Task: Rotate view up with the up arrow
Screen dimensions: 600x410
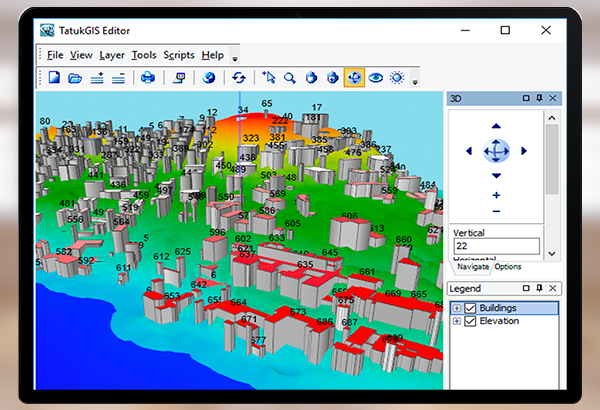Action: coord(496,126)
